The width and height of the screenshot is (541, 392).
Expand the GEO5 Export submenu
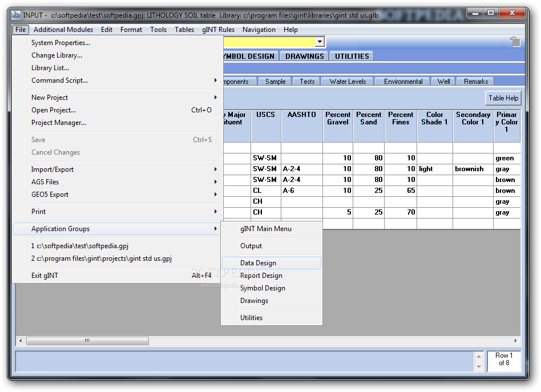pos(215,195)
